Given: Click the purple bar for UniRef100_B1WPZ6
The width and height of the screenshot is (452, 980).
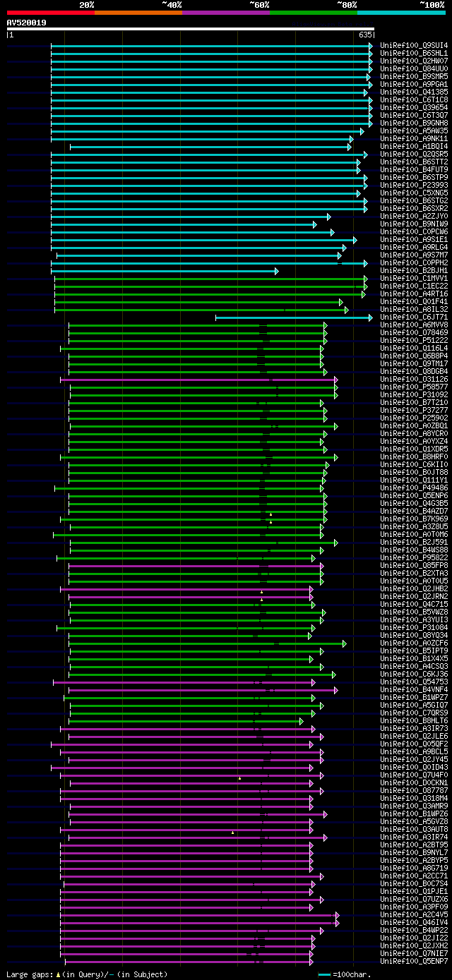Looking at the screenshot, I should pos(198,814).
